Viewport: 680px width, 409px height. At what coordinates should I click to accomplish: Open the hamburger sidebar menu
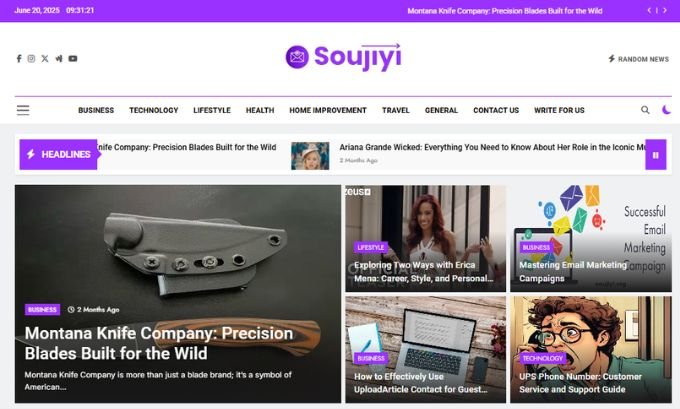[23, 110]
